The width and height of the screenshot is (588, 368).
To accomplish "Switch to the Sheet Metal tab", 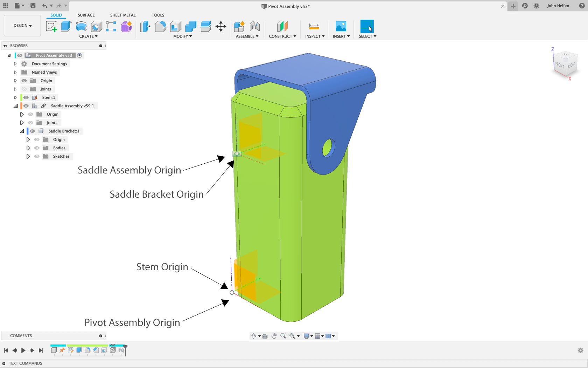I will tap(122, 15).
